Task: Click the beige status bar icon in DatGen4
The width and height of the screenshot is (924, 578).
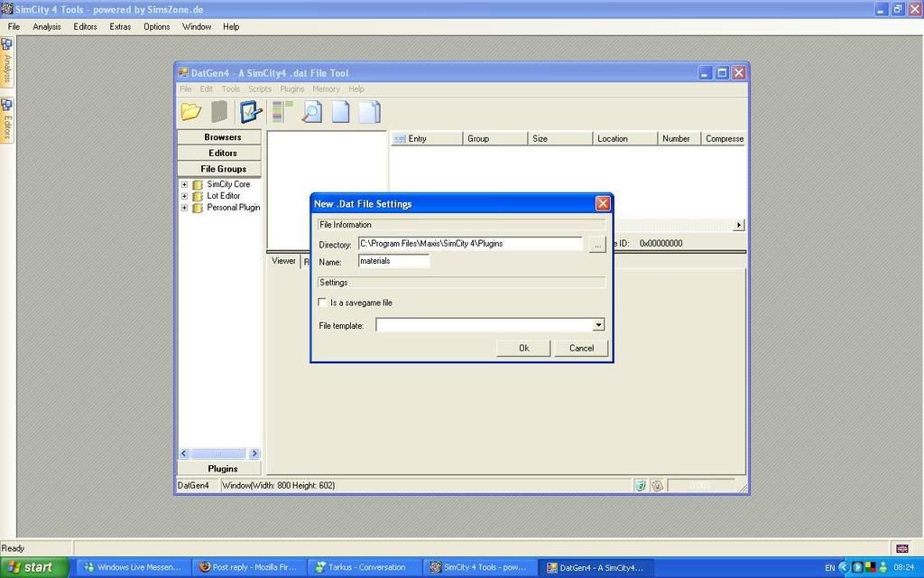Action: coord(657,485)
